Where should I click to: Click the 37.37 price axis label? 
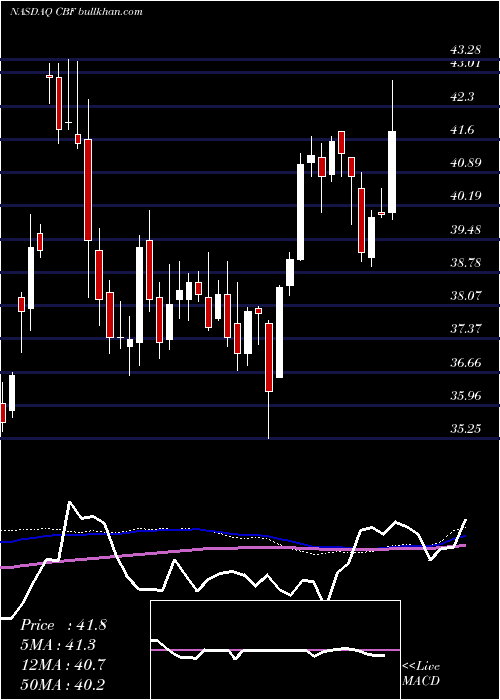point(466,329)
